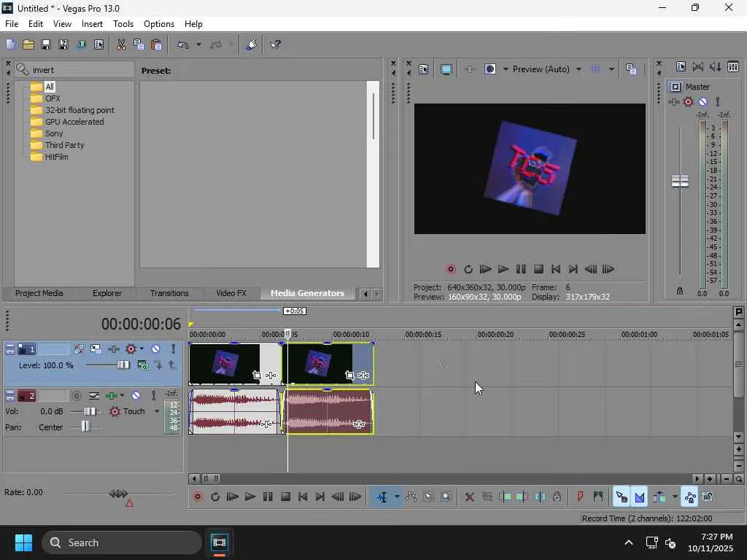Insert Marker with red flag icon
The height and width of the screenshot is (560, 747).
click(580, 497)
